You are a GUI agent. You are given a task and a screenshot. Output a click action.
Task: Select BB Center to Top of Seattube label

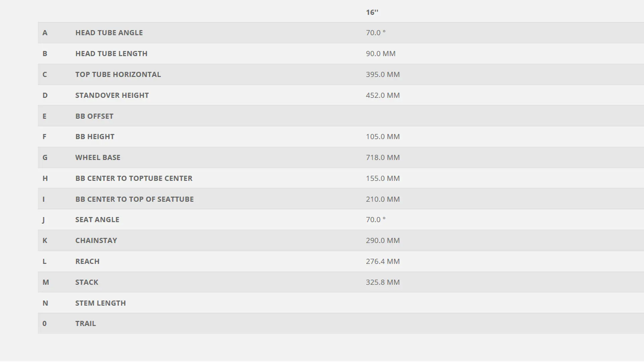(x=135, y=199)
